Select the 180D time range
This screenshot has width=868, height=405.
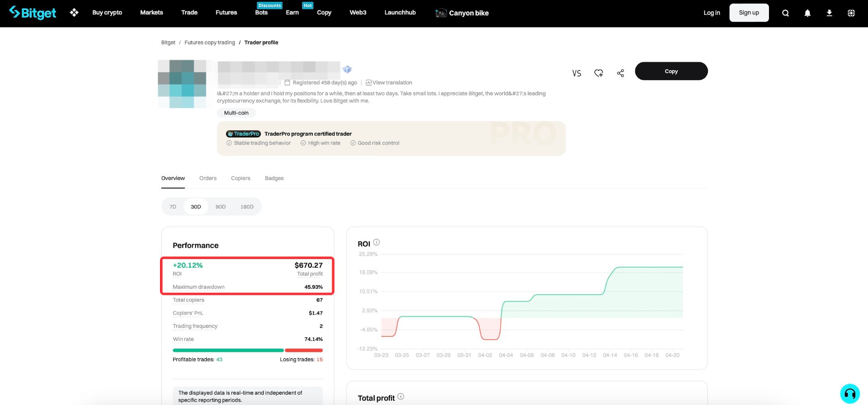[247, 207]
